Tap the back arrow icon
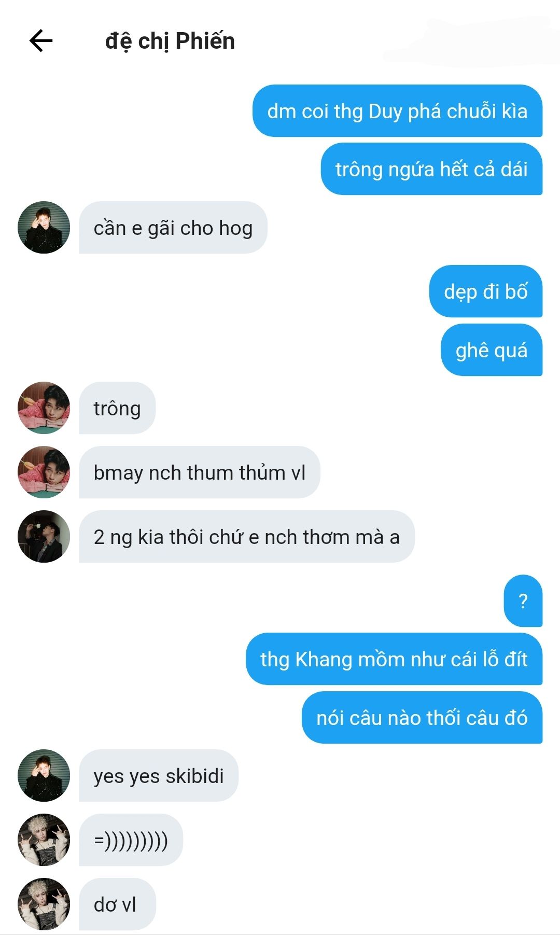 pyautogui.click(x=41, y=40)
